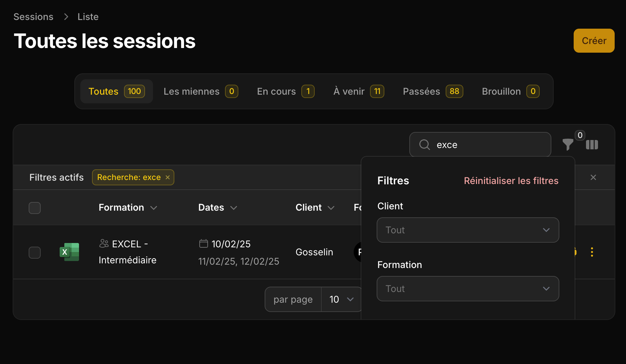This screenshot has height=364, width=626.
Task: Switch to the Passées tab
Action: (x=432, y=91)
